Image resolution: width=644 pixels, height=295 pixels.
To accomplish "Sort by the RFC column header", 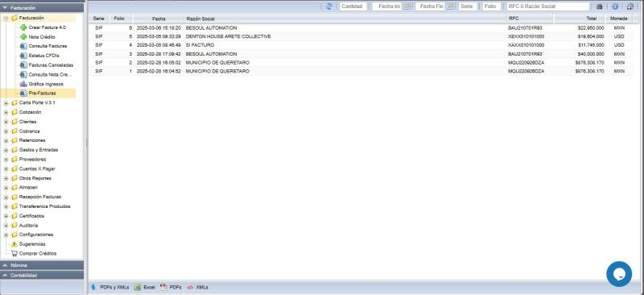I will [530, 19].
